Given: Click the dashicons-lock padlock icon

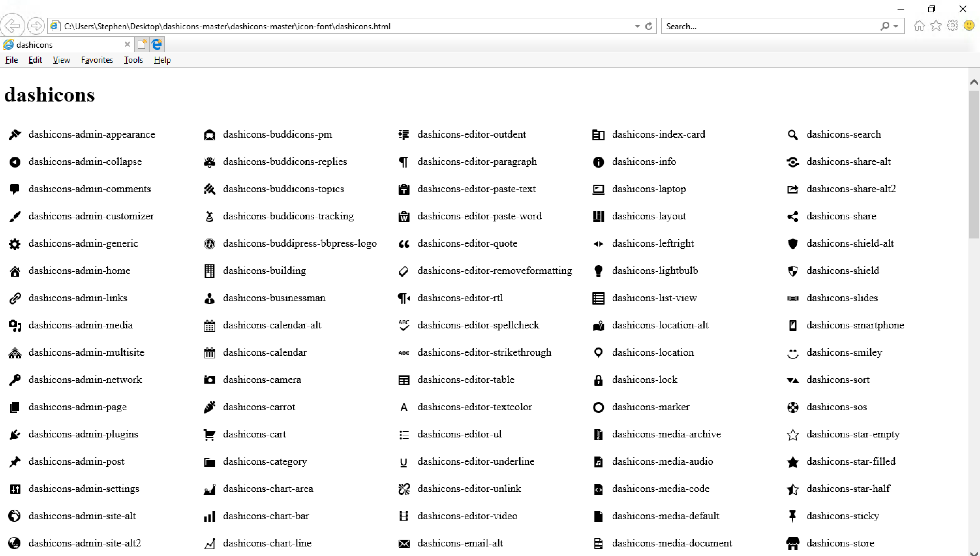Looking at the screenshot, I should tap(598, 380).
